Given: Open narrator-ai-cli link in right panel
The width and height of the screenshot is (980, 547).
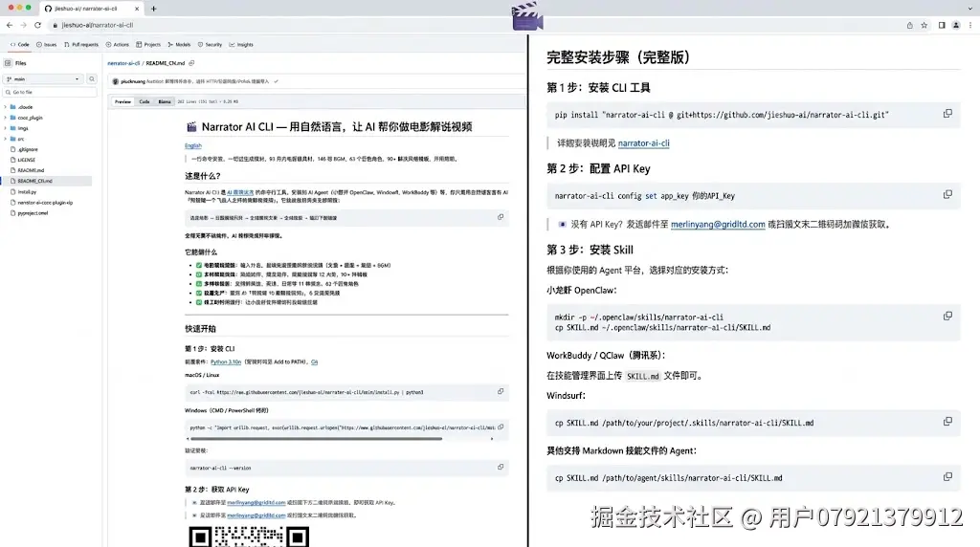Looking at the screenshot, I should click(x=643, y=143).
